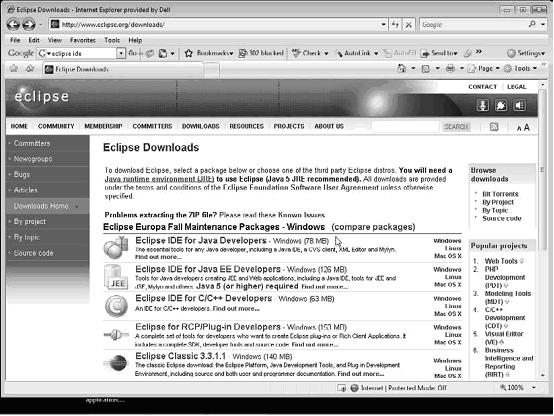Viewport: 554px width, 416px height.
Task: Click the Add to Favorites icon
Action: pyautogui.click(x=30, y=68)
